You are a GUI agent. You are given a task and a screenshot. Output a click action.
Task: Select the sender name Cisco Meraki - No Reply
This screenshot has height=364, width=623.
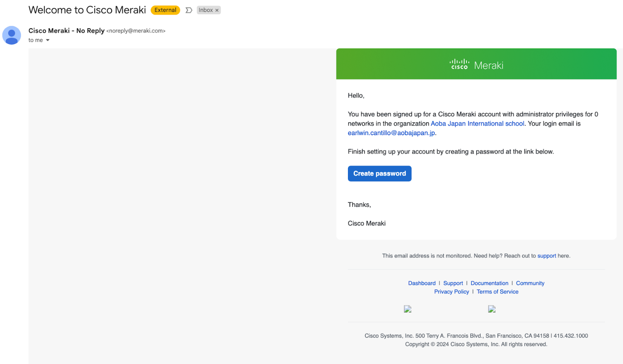pos(67,30)
